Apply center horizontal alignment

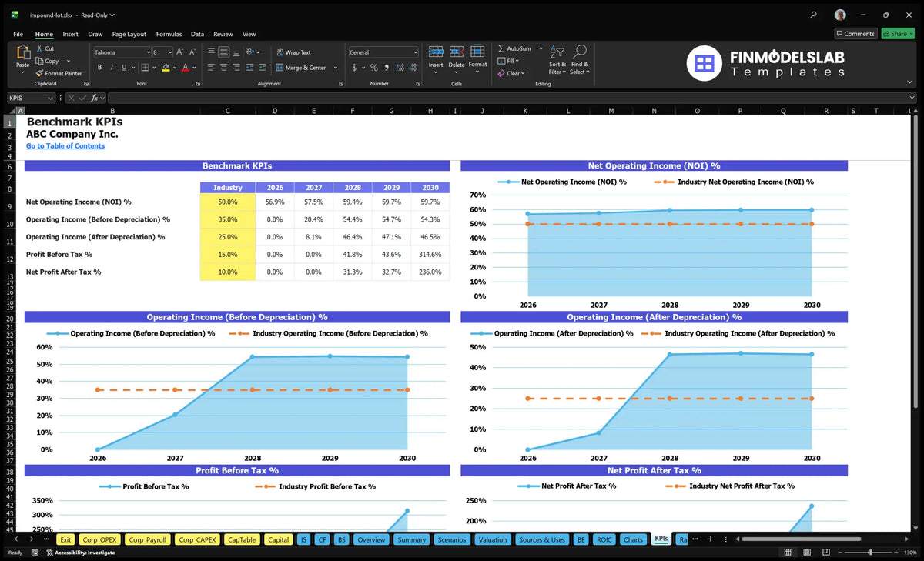pos(223,68)
